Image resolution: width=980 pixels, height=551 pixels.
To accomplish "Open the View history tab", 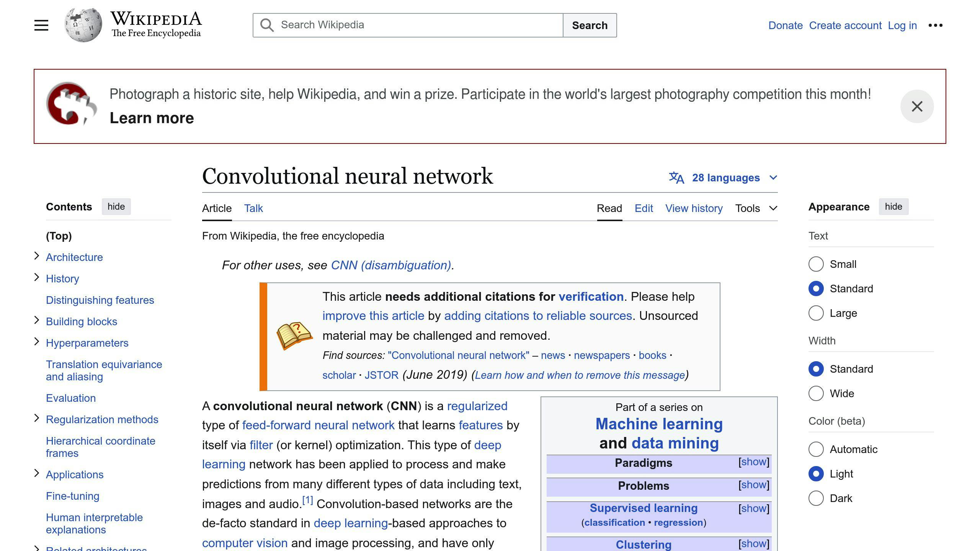I will point(694,208).
